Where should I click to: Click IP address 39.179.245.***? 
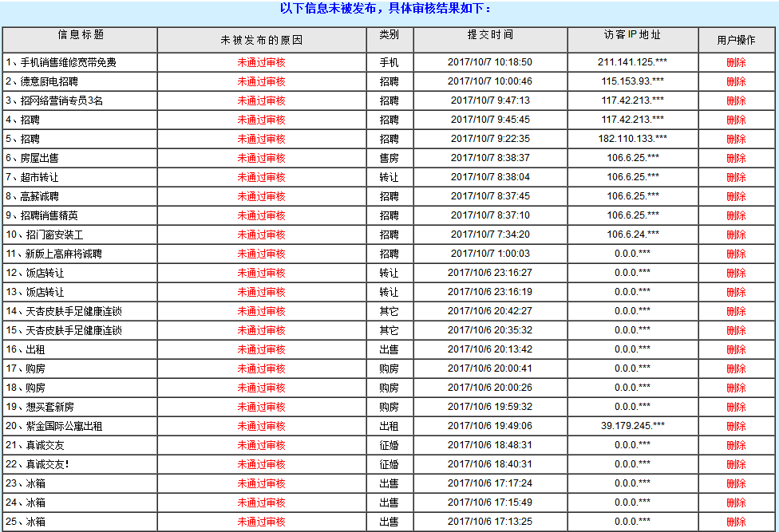tap(632, 426)
